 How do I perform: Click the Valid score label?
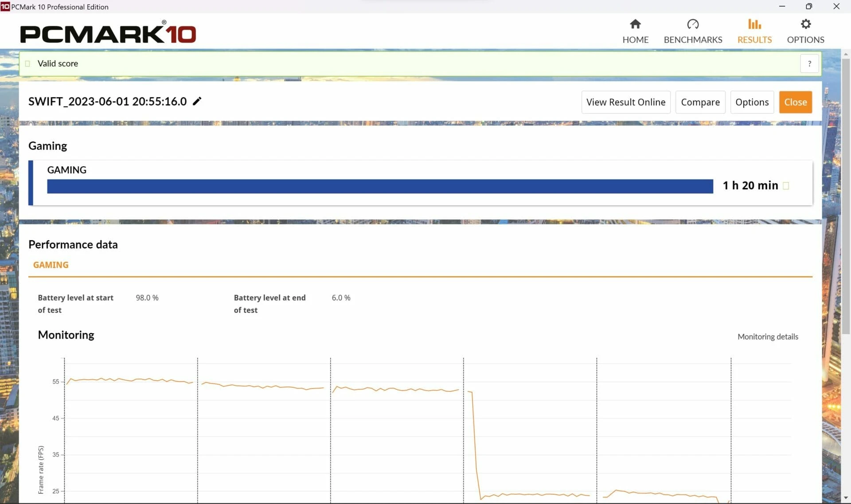click(58, 63)
